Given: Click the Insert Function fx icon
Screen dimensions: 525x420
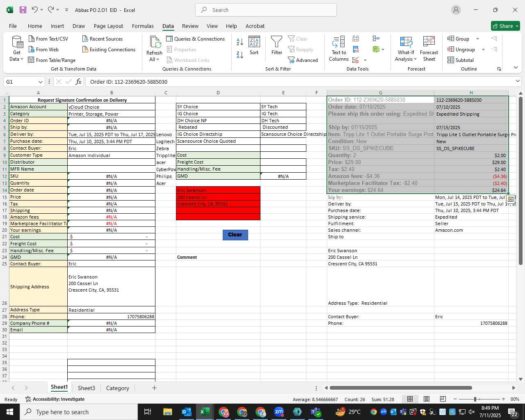Looking at the screenshot, I should pos(78,82).
